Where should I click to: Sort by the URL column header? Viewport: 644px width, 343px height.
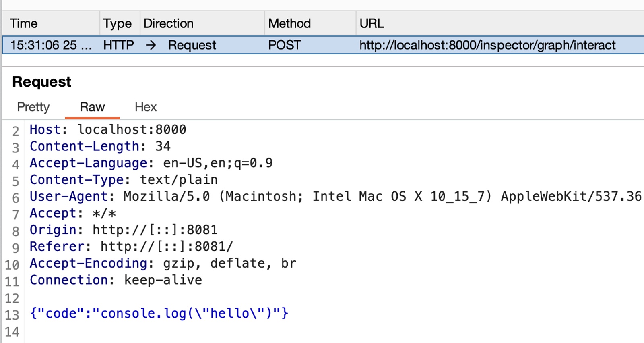pyautogui.click(x=500, y=23)
